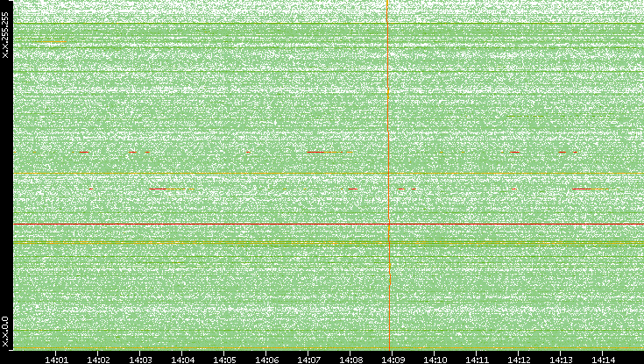Click the 14:02 time axis label

tap(98, 360)
